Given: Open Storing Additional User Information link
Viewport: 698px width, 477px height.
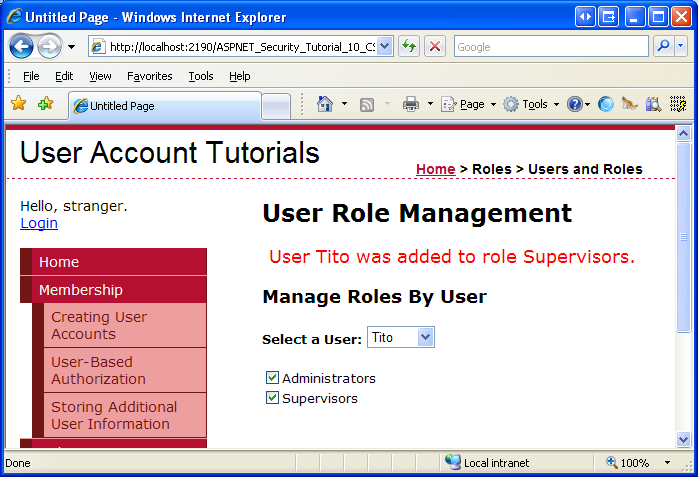Looking at the screenshot, I should pos(125,415).
